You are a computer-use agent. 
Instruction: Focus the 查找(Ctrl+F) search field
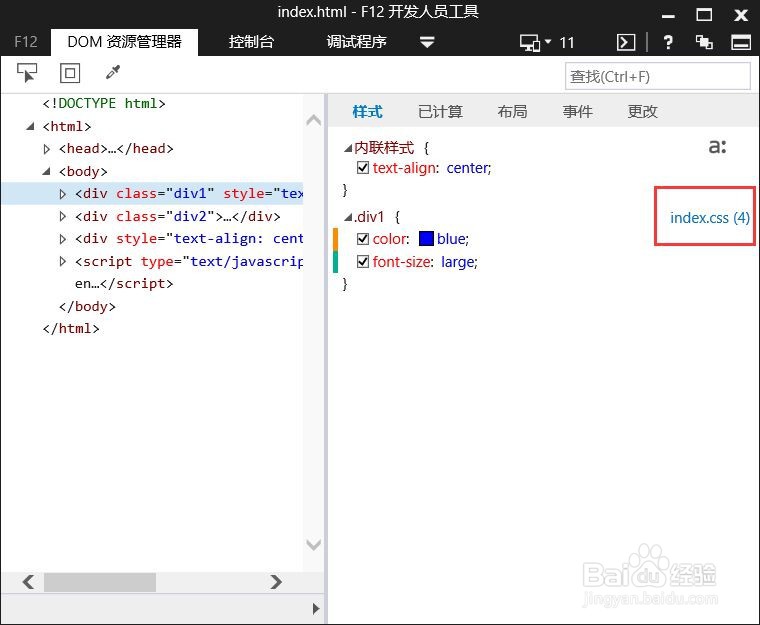[x=658, y=76]
